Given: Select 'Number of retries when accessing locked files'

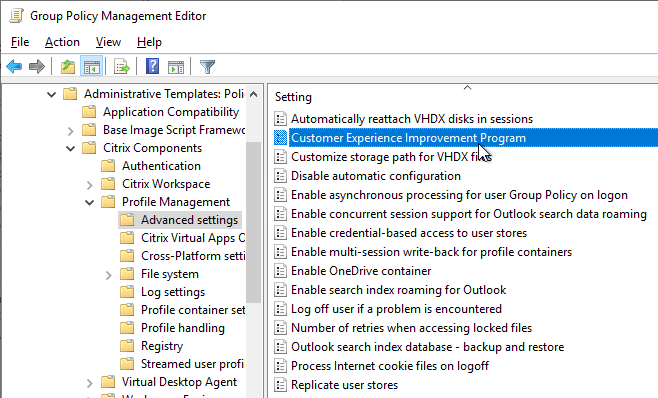Looking at the screenshot, I should pyautogui.click(x=411, y=328).
